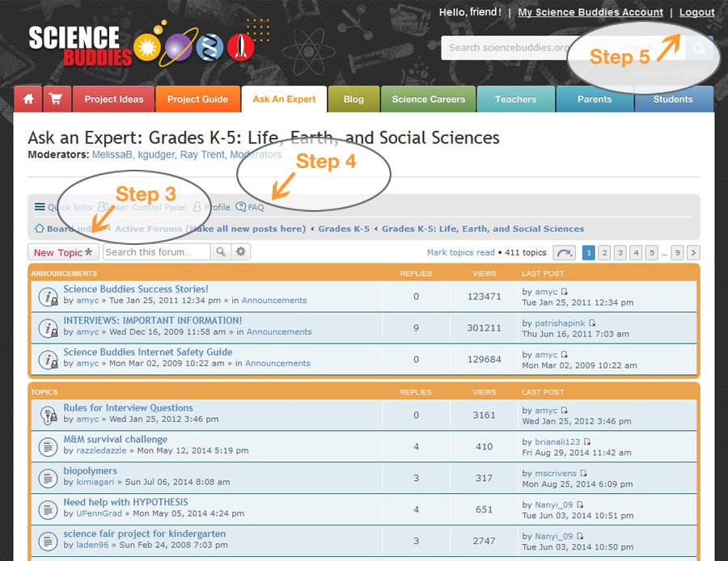The width and height of the screenshot is (728, 561).
Task: Click the jump-to-page arrow icon
Action: pyautogui.click(x=564, y=252)
